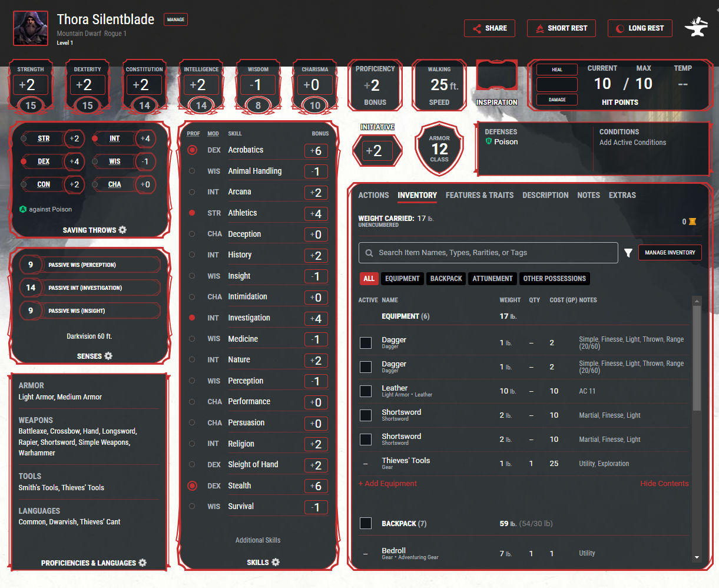Image resolution: width=719 pixels, height=588 pixels.
Task: Toggle the Stealth proficiency radio button
Action: [x=192, y=485]
